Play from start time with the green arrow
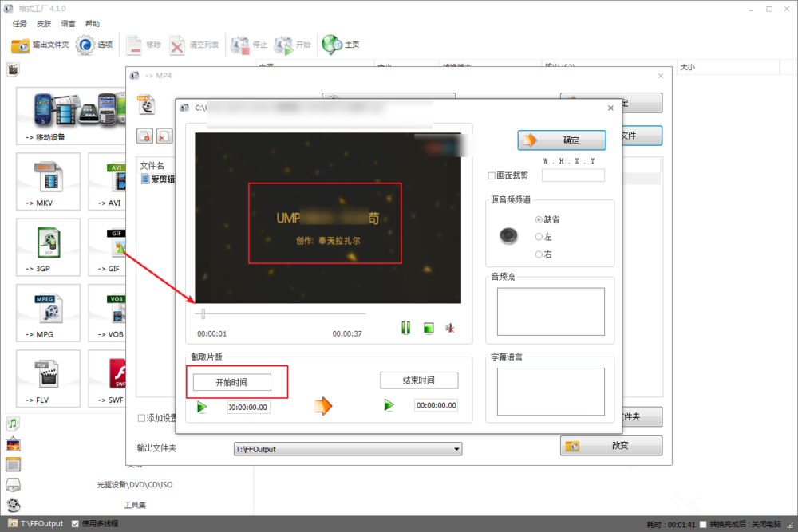 (x=202, y=407)
